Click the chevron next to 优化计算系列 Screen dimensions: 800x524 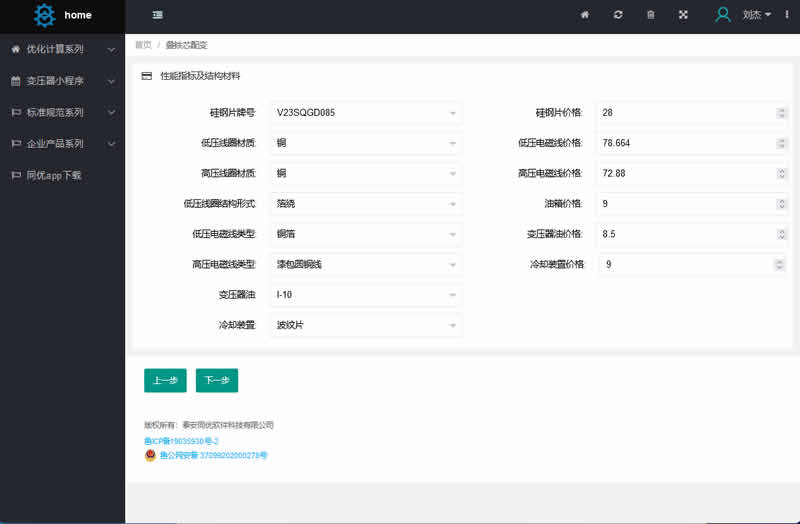point(111,50)
